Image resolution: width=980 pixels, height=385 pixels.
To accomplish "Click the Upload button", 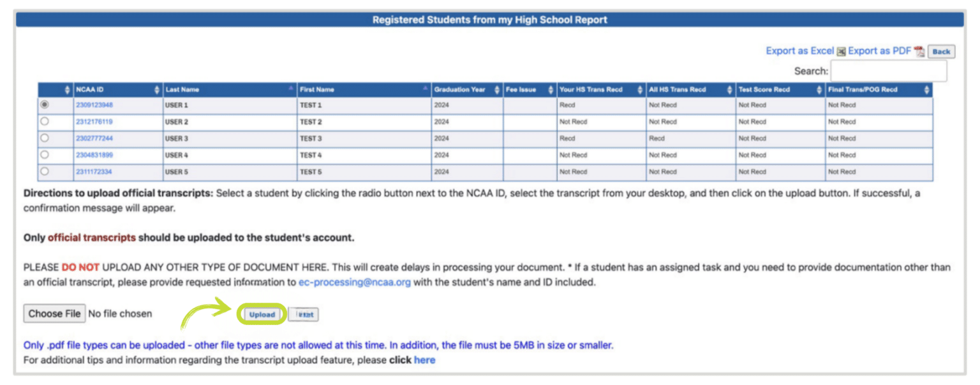I will click(261, 314).
